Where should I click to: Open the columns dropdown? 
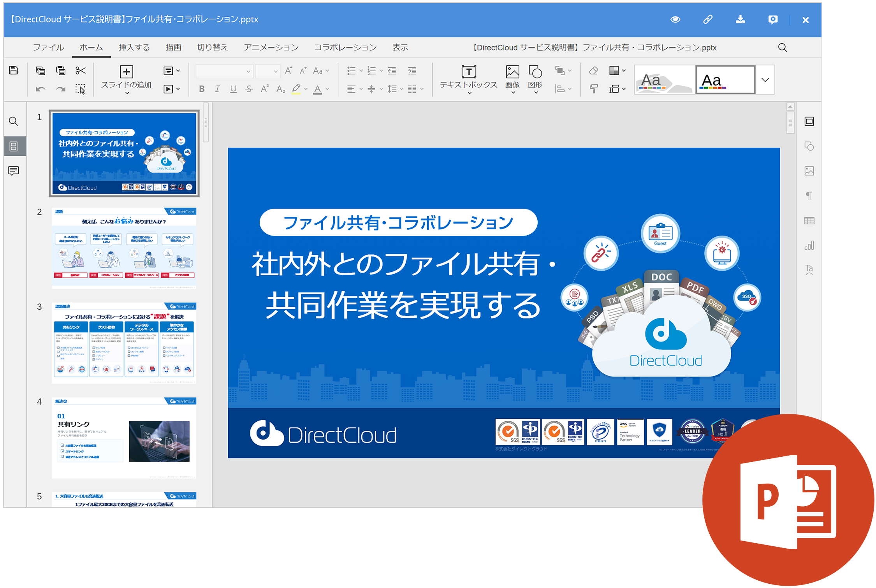pyautogui.click(x=415, y=89)
